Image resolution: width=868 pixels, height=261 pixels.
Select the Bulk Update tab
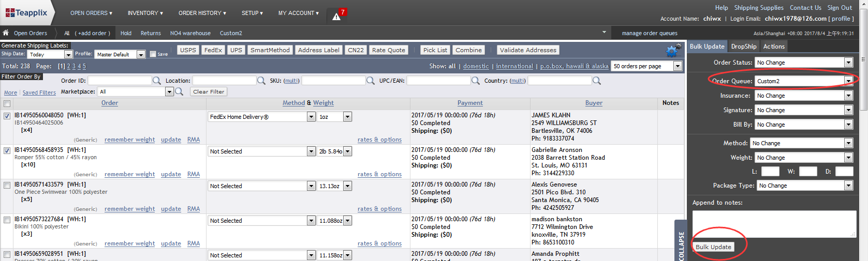(707, 47)
